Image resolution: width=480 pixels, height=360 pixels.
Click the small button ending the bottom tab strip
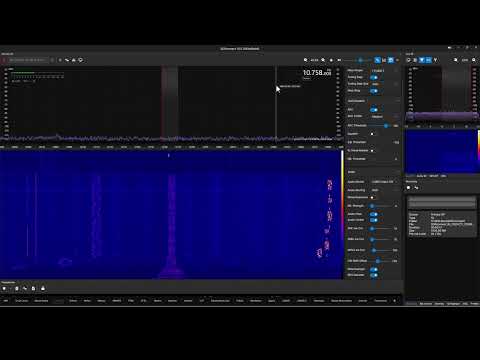point(395,301)
